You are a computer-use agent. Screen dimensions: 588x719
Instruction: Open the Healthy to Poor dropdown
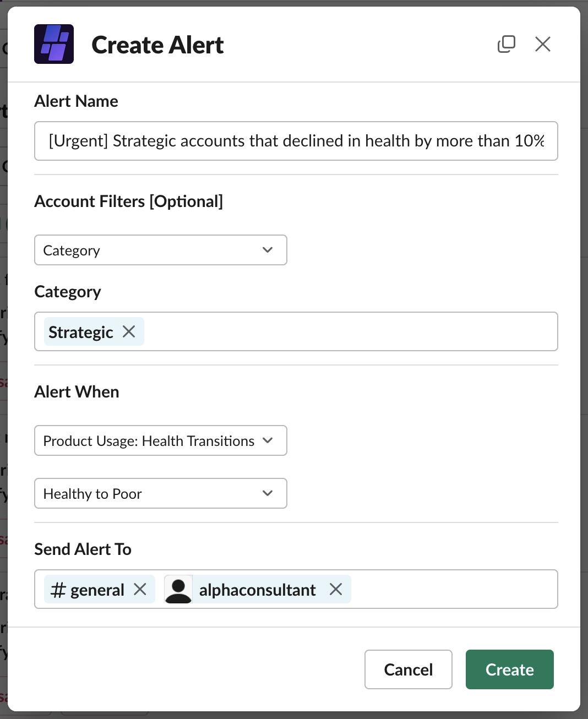tap(160, 493)
